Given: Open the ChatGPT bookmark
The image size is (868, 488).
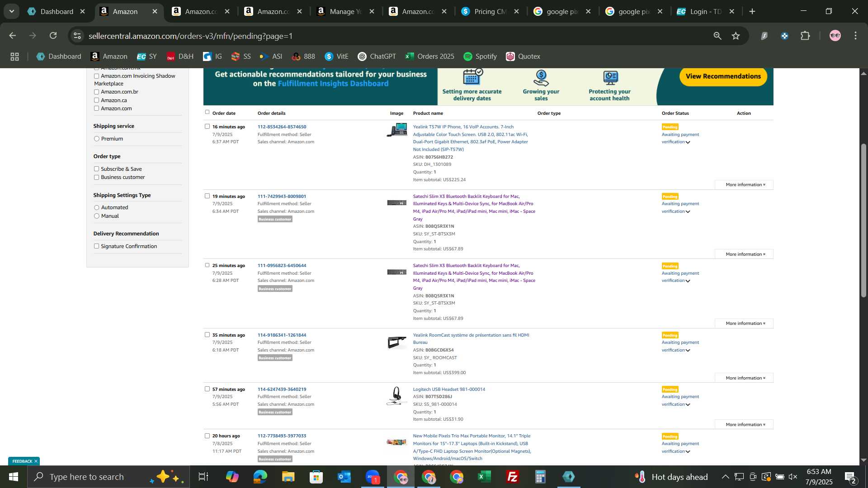Looking at the screenshot, I should point(377,56).
